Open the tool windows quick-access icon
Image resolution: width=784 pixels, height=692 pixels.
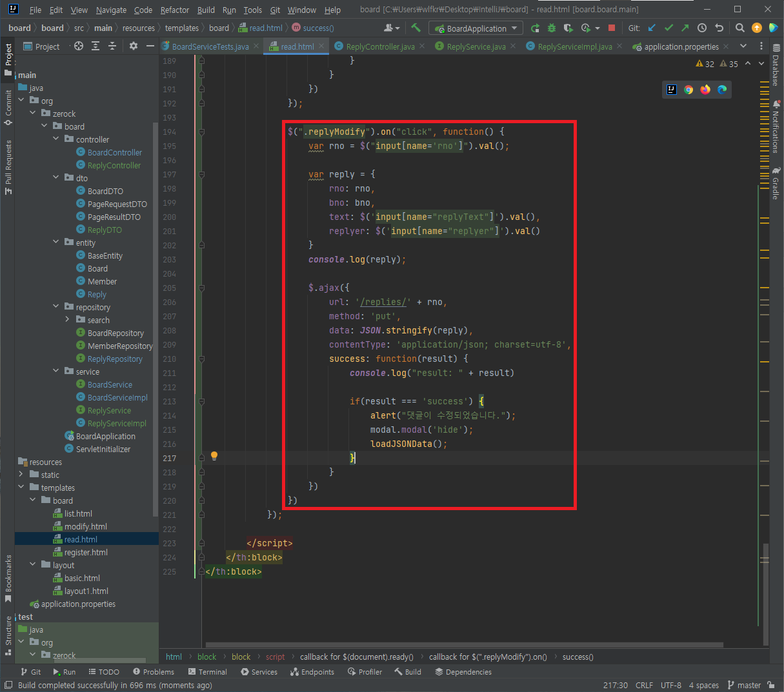[x=7, y=685]
